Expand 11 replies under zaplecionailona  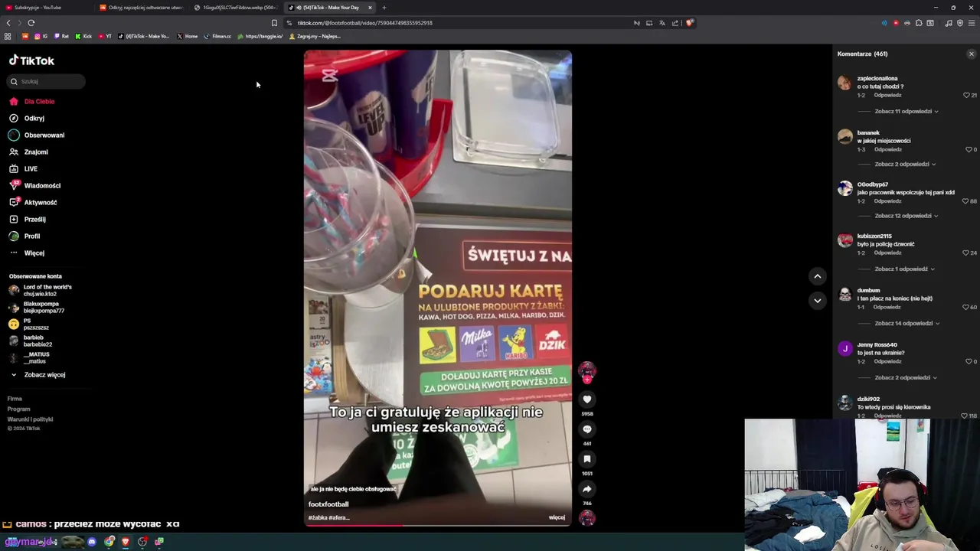click(906, 111)
